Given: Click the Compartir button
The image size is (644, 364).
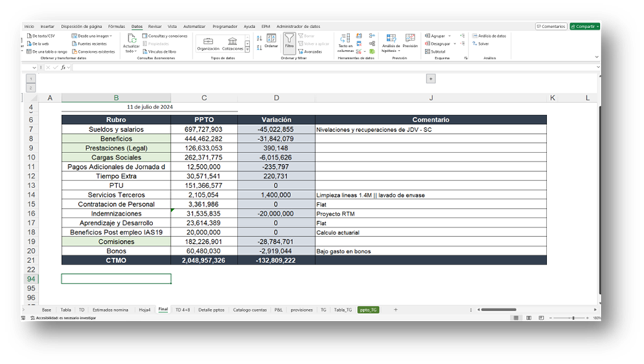Looking at the screenshot, I should click(x=585, y=26).
